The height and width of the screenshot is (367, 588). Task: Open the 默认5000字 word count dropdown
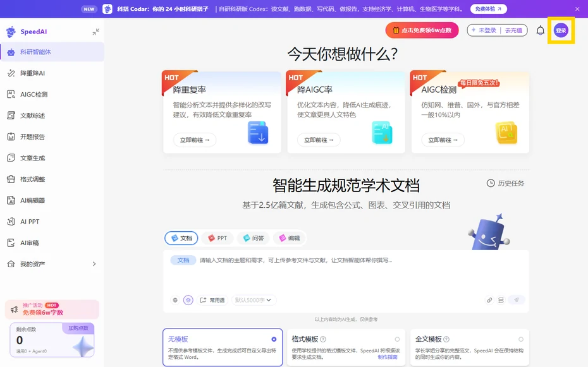tap(254, 300)
